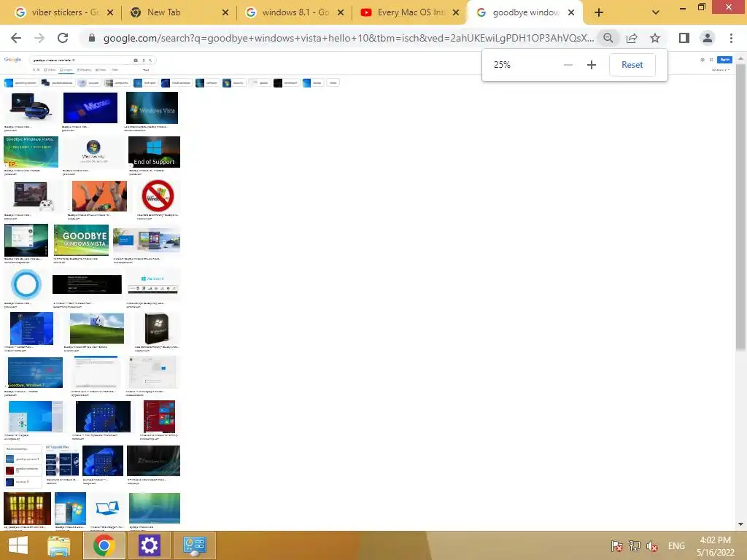This screenshot has width=747, height=560.
Task: Open the network tray icon
Action: point(635,545)
